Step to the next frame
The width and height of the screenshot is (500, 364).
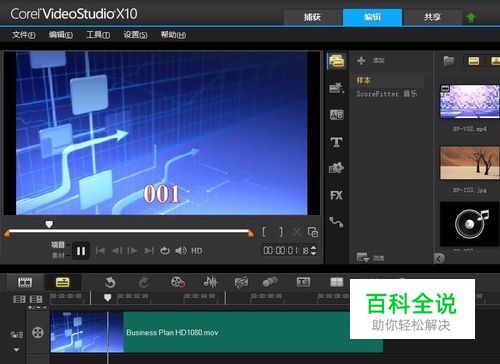(x=133, y=251)
